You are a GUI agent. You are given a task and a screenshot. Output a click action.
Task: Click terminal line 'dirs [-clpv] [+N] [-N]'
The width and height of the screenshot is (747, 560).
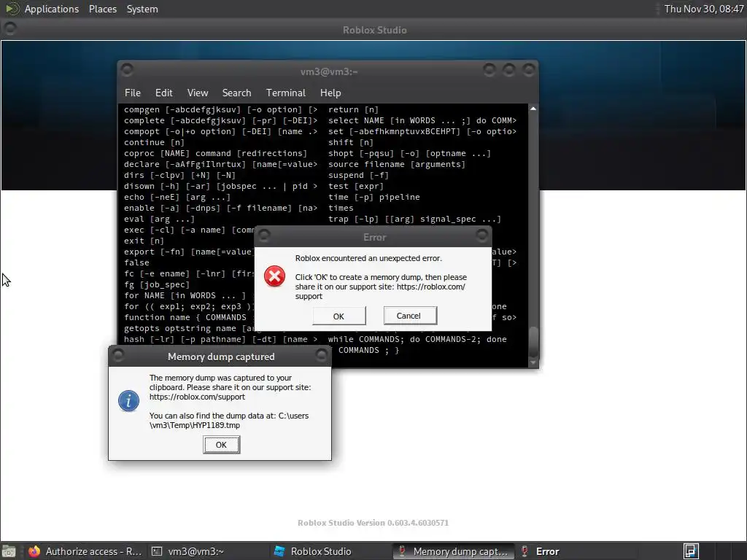(x=179, y=175)
